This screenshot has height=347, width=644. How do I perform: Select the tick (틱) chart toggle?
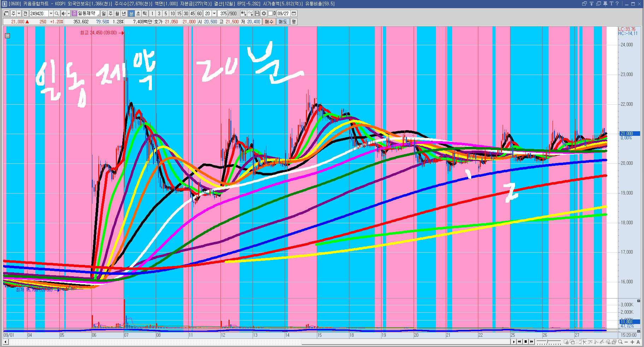click(x=145, y=13)
